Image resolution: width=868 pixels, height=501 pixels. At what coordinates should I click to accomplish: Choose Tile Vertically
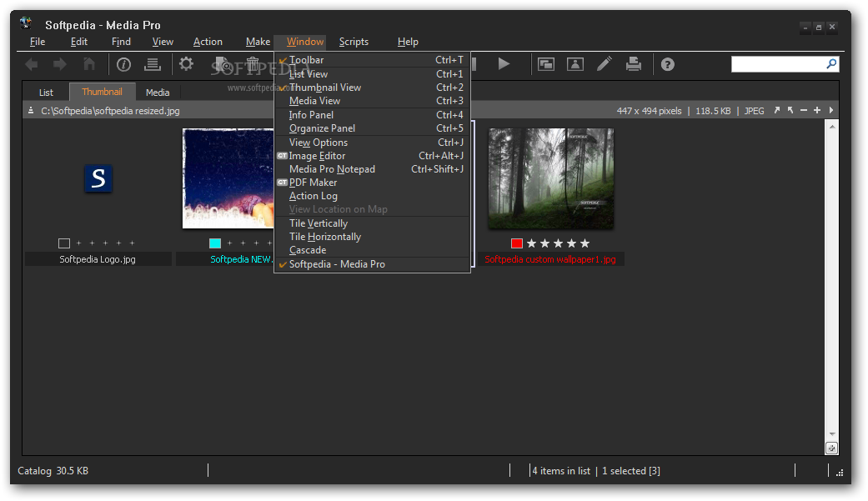(372, 223)
